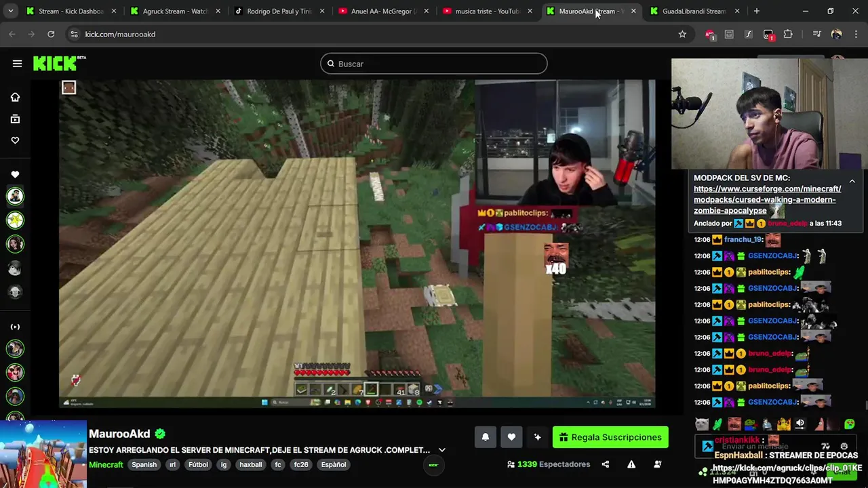Insert the white cat emote
Viewport: 868px width, 488px height.
coord(702,425)
